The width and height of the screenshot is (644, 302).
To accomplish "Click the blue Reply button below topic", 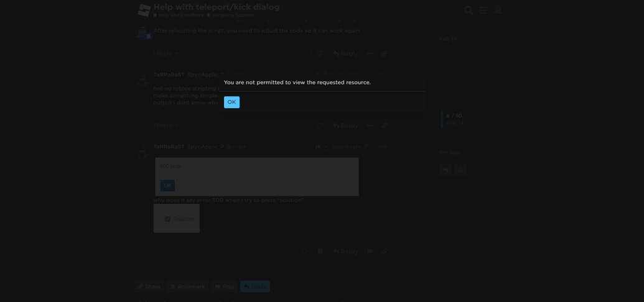I will (x=255, y=286).
